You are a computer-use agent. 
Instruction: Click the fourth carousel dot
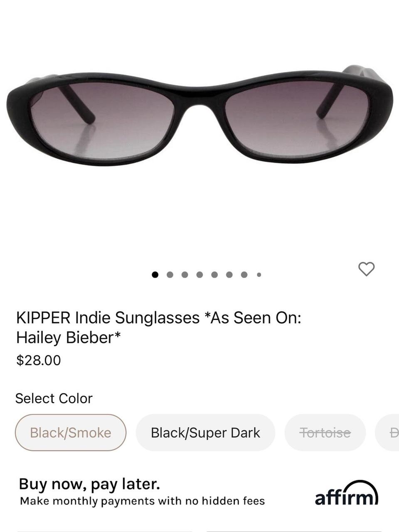200,274
